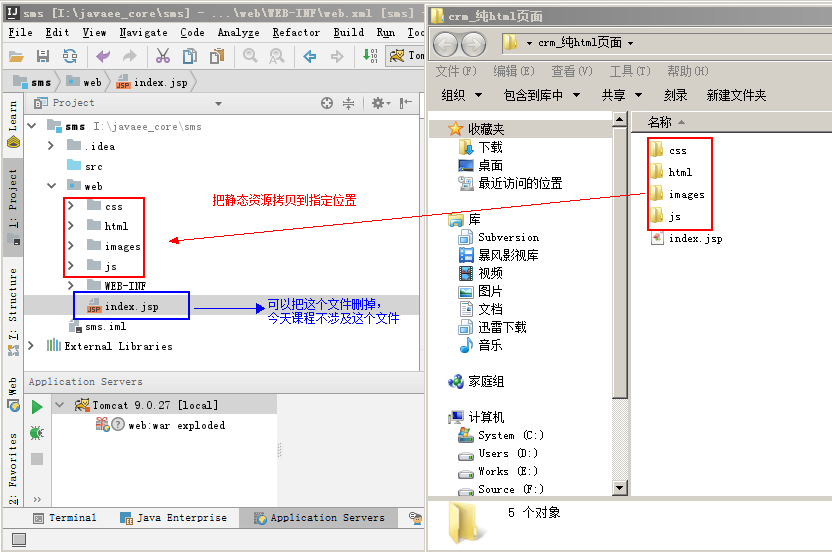
Task: Open file icon in IntelliJ toolbar
Action: click(16, 56)
